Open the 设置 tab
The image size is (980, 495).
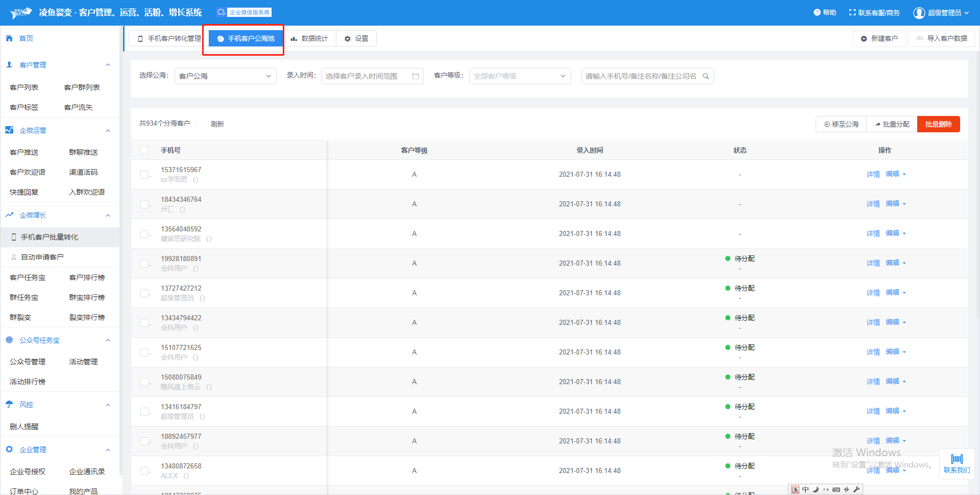click(x=356, y=38)
